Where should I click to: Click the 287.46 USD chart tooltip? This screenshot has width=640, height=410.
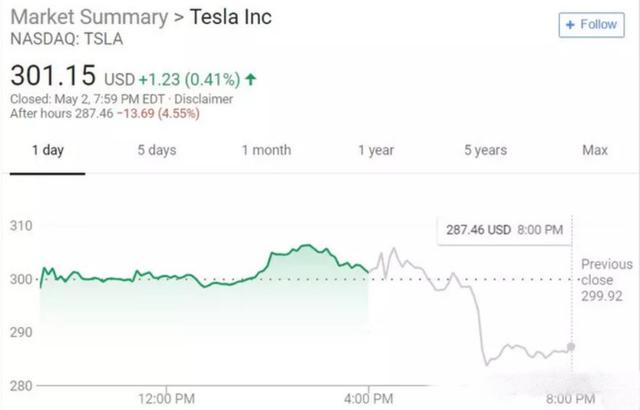pyautogui.click(x=504, y=229)
